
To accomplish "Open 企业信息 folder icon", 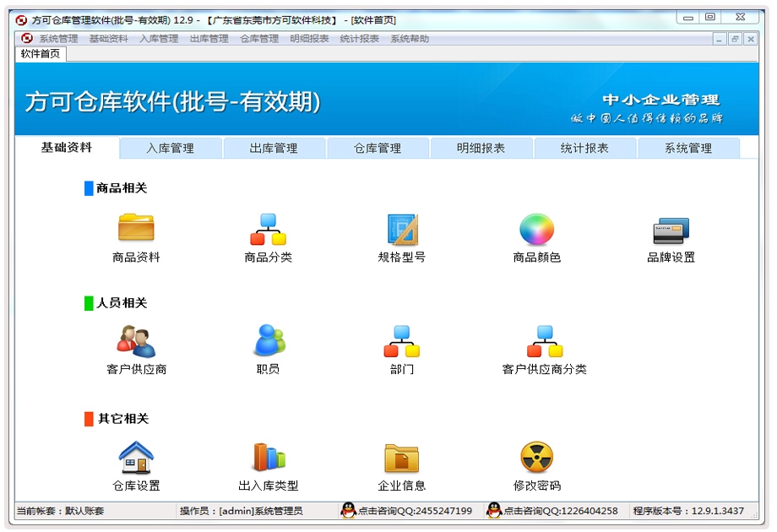I will point(402,458).
